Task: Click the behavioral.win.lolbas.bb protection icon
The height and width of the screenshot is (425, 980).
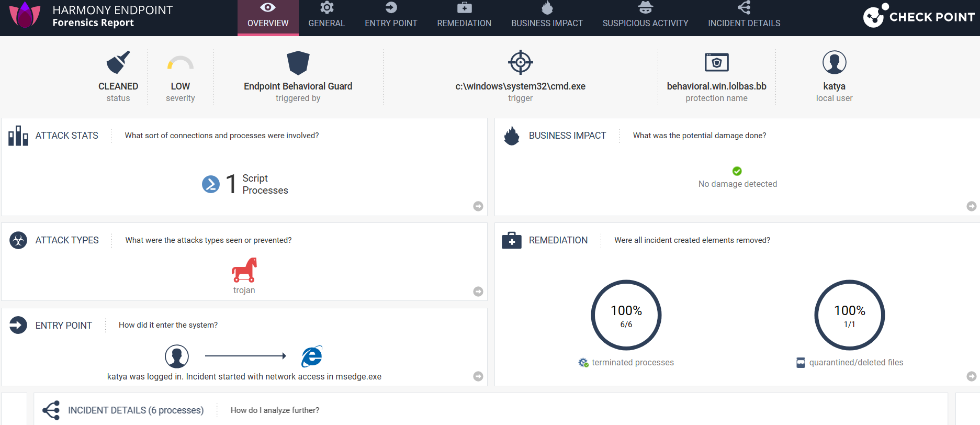Action: tap(717, 62)
